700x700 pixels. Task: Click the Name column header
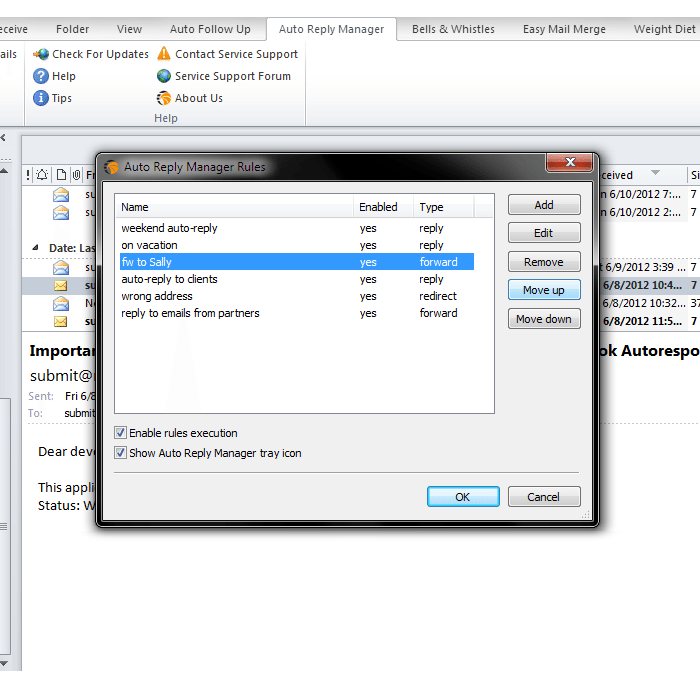pyautogui.click(x=235, y=207)
